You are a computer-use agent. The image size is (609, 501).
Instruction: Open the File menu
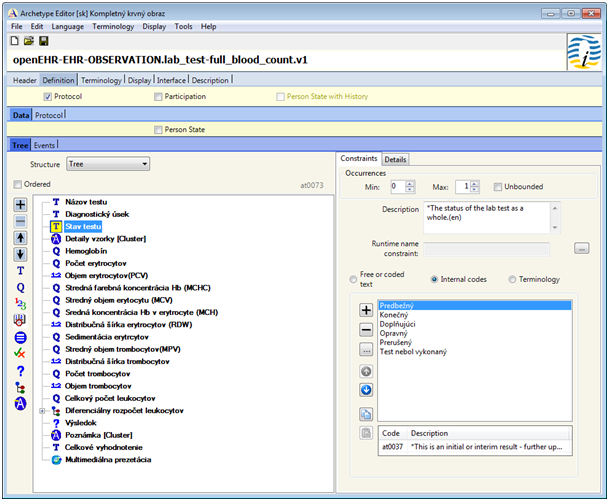point(16,26)
